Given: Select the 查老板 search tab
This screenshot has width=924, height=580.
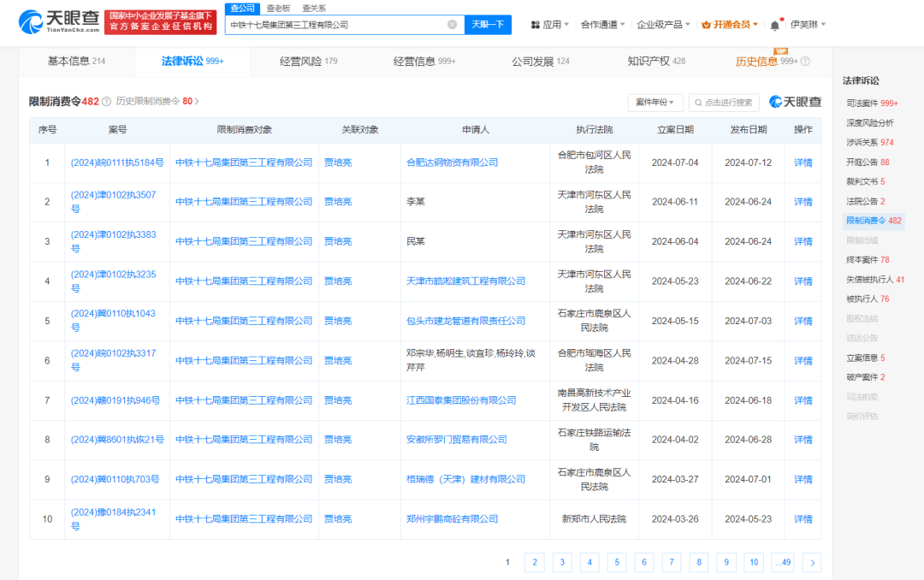Looking at the screenshot, I should 278,8.
